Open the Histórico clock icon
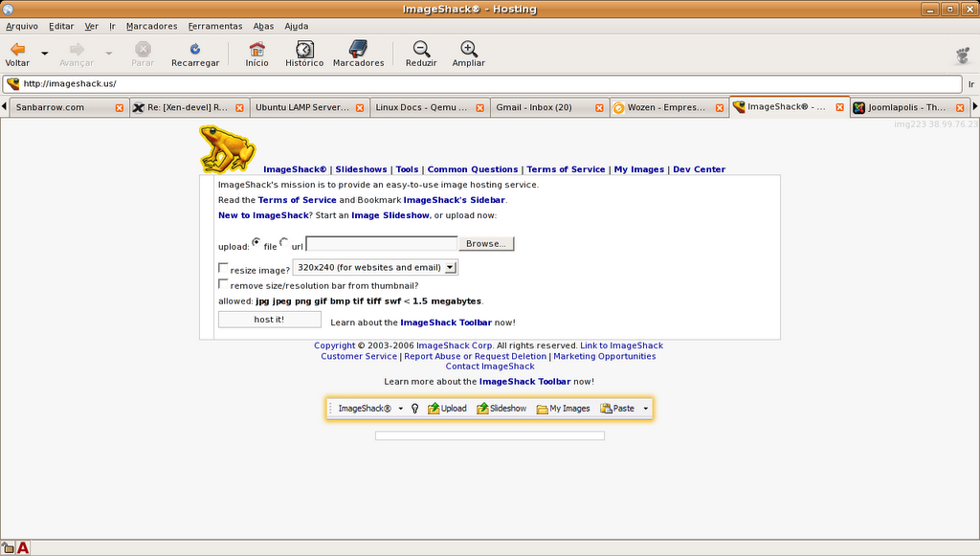This screenshot has height=556, width=980. 304,49
